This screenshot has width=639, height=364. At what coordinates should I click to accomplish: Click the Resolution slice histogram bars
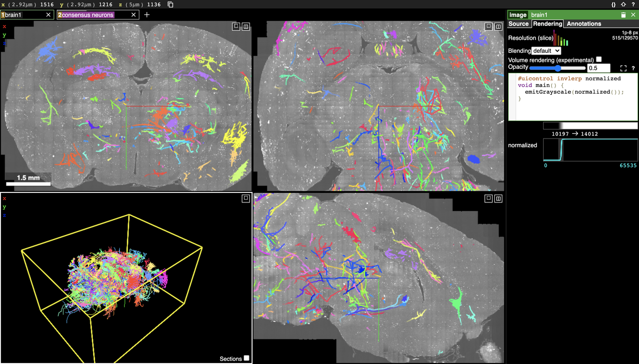coord(561,38)
